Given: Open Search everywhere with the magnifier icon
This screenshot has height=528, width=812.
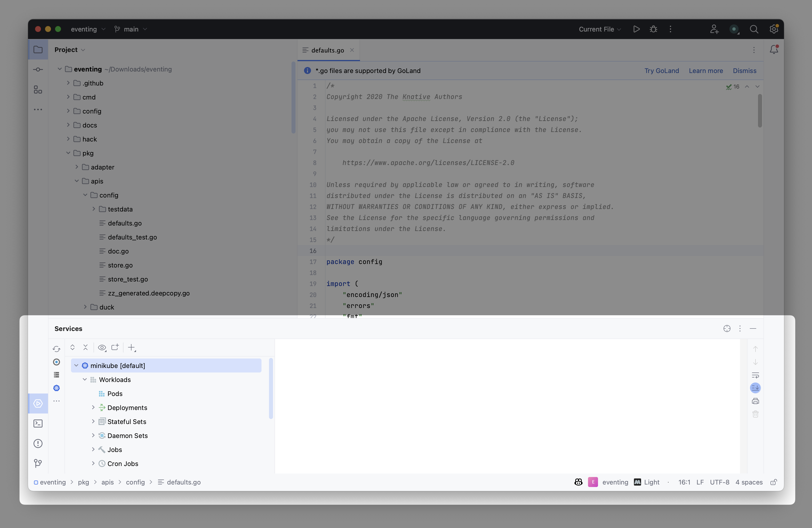Looking at the screenshot, I should pyautogui.click(x=754, y=29).
